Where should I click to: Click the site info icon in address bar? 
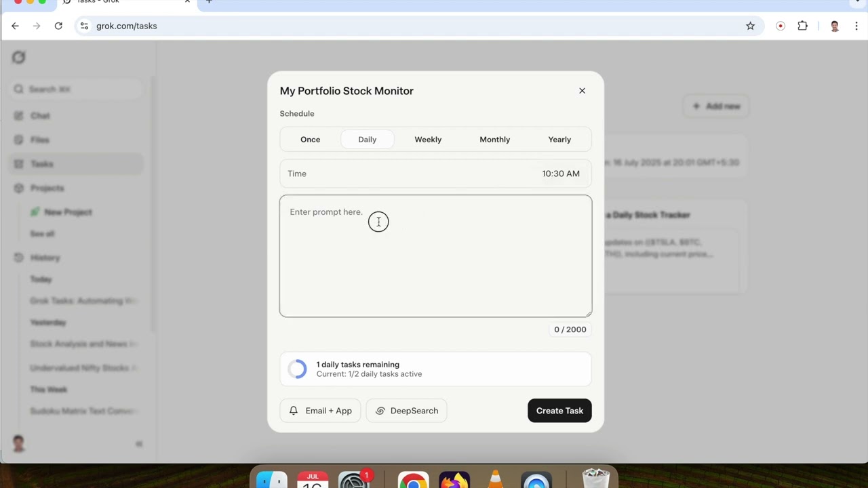84,26
